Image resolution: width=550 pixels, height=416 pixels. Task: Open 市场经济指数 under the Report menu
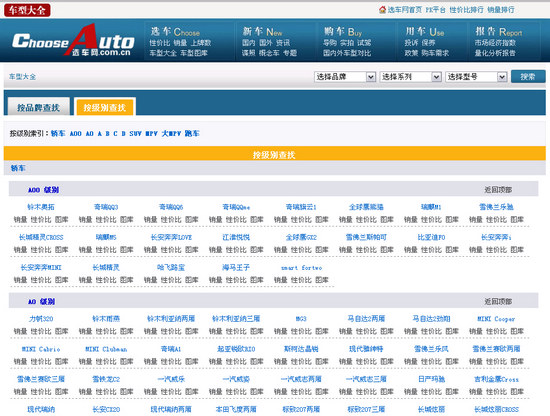[x=495, y=43]
